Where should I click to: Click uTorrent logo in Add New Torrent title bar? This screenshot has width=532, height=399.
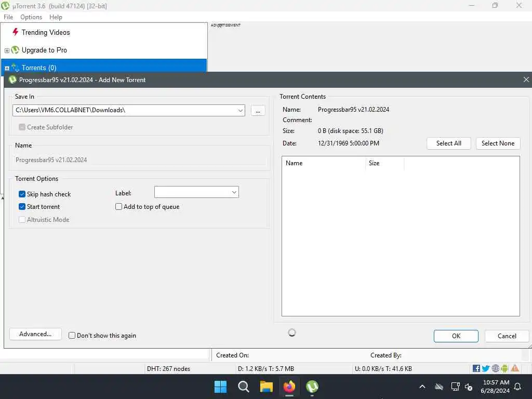(12, 79)
